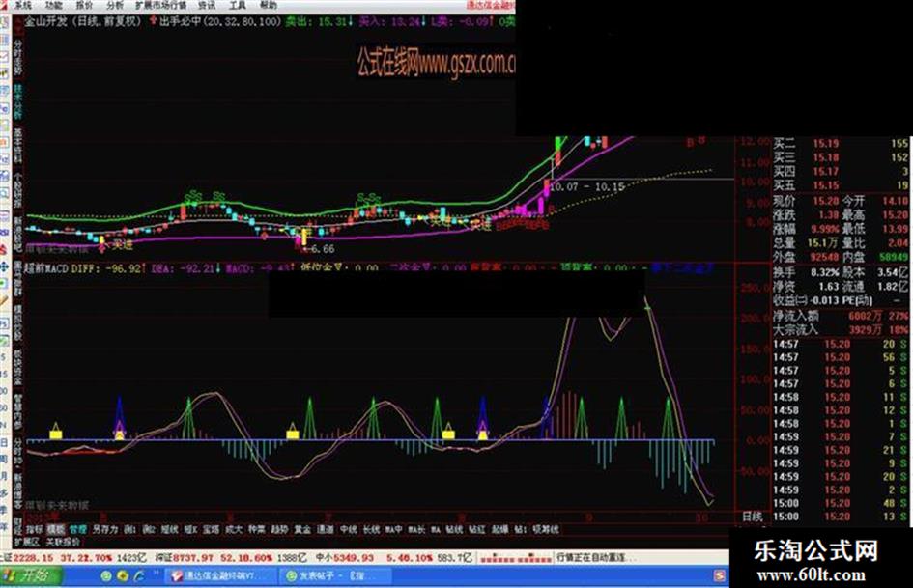This screenshot has width=913, height=588.
Task: Click the 10.07 - 10.15 gap label
Action: click(587, 187)
